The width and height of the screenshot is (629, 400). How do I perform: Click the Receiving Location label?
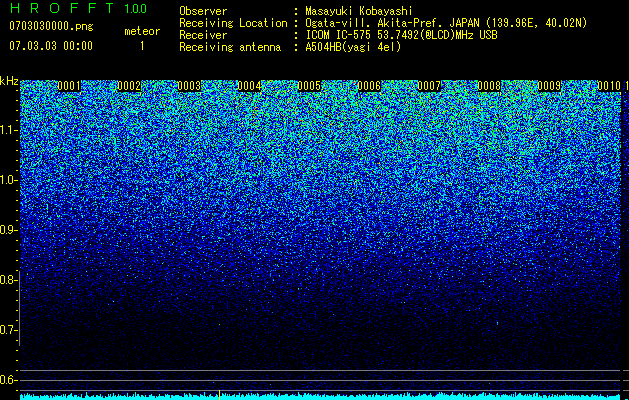(x=233, y=23)
